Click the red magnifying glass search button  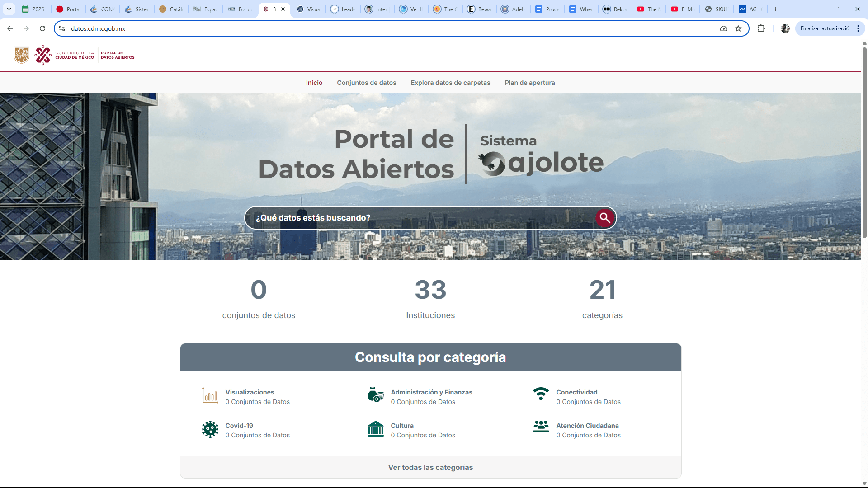click(x=605, y=218)
